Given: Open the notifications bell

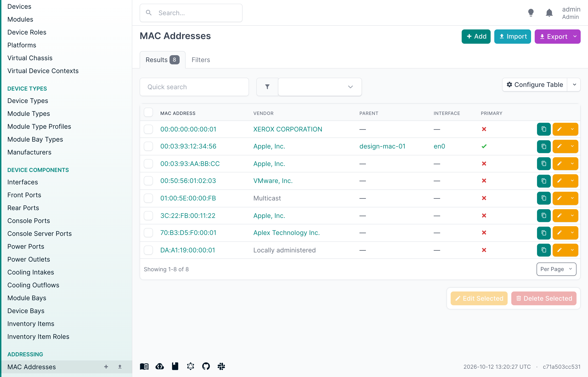Looking at the screenshot, I should click(x=549, y=13).
